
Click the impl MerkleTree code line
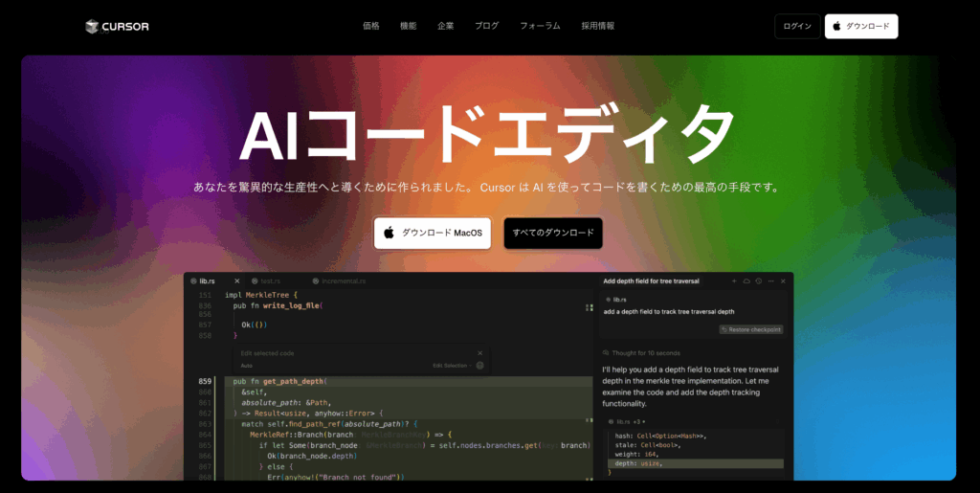pos(261,295)
